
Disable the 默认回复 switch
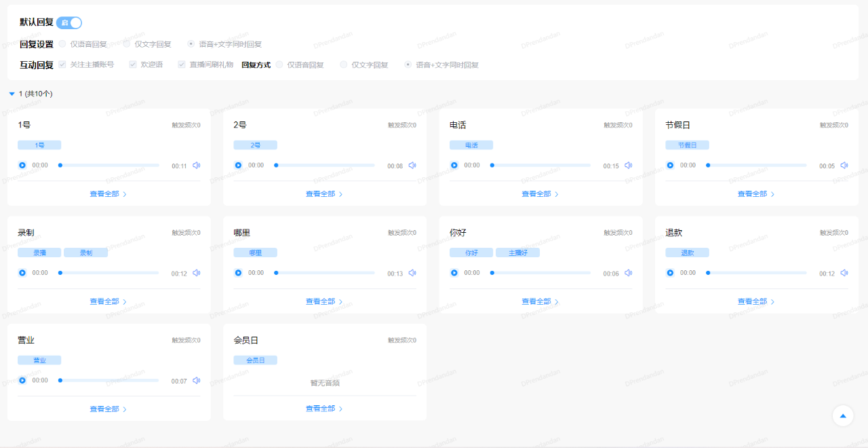tap(71, 22)
